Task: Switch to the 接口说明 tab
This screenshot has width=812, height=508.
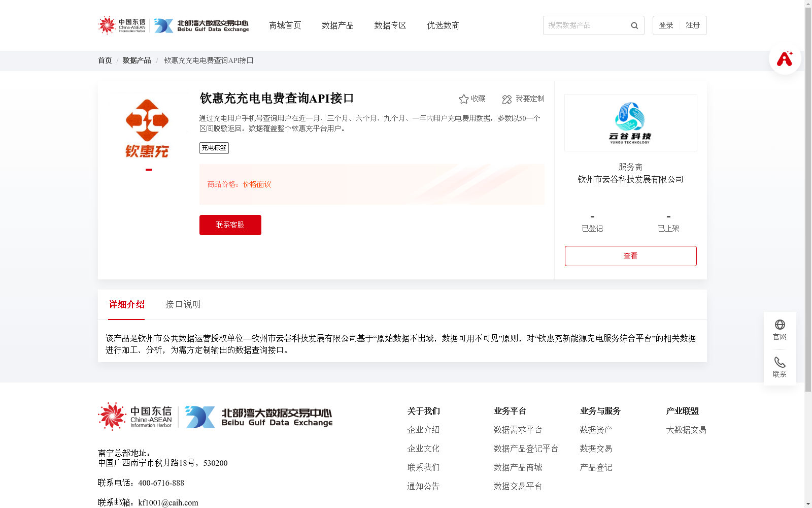Action: [x=183, y=304]
